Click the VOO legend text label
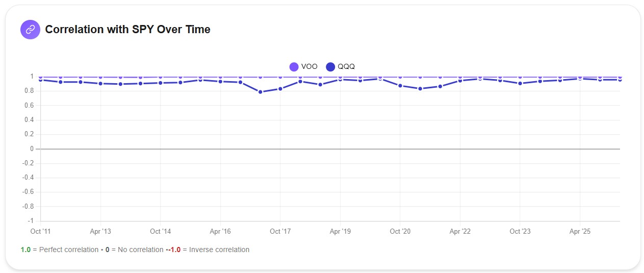The image size is (644, 273). pos(309,67)
